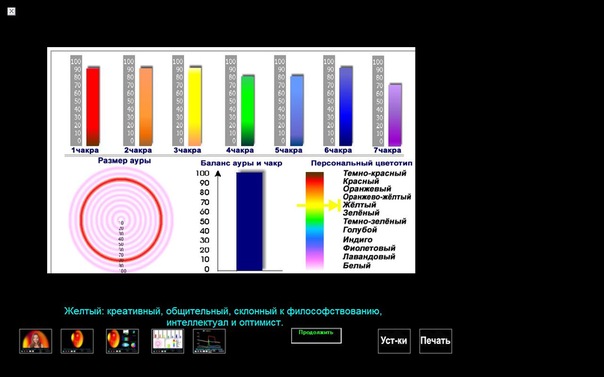This screenshot has width=604, height=377.
Task: Select the body with chakra icons thumbnail
Action: (122, 341)
